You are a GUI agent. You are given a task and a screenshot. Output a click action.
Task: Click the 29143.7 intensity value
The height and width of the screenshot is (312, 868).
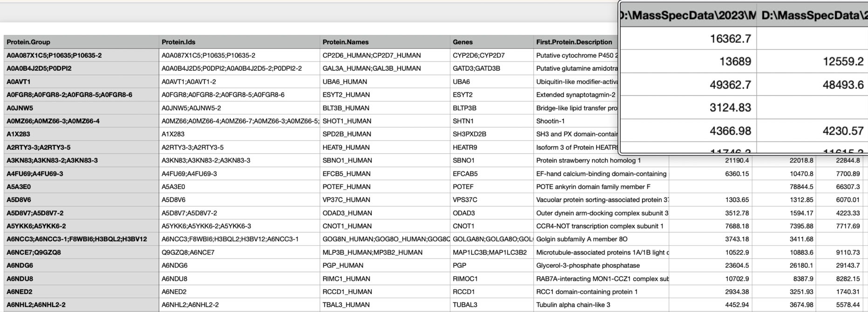(x=848, y=265)
